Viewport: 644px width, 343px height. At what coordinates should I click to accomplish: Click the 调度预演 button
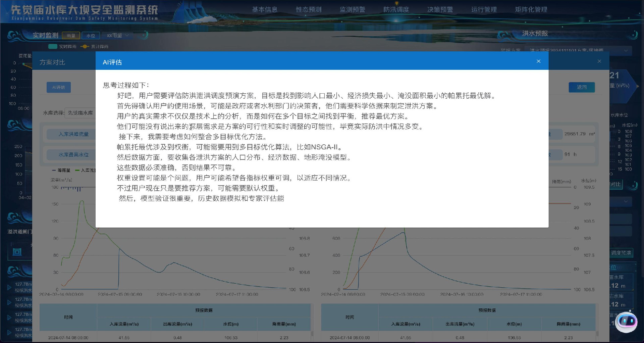point(621,253)
